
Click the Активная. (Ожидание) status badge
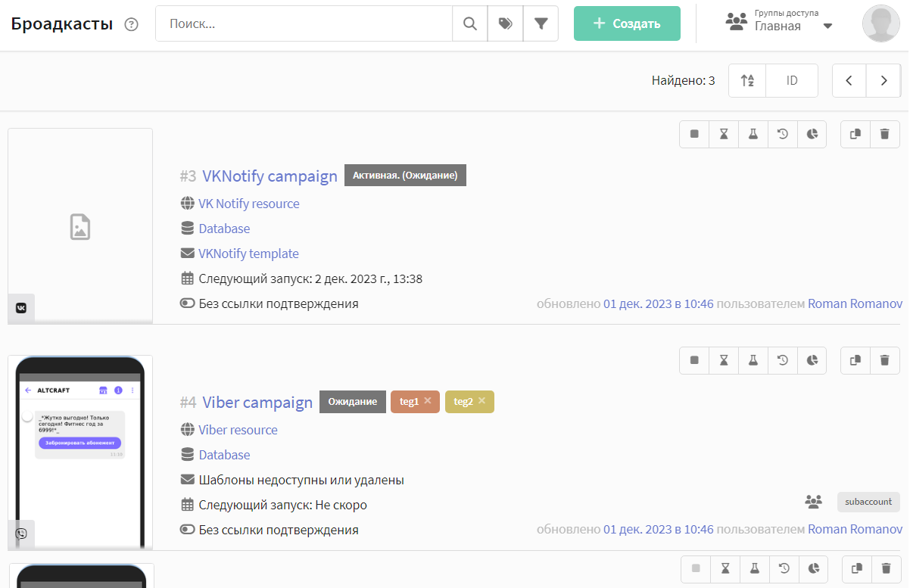pyautogui.click(x=405, y=176)
